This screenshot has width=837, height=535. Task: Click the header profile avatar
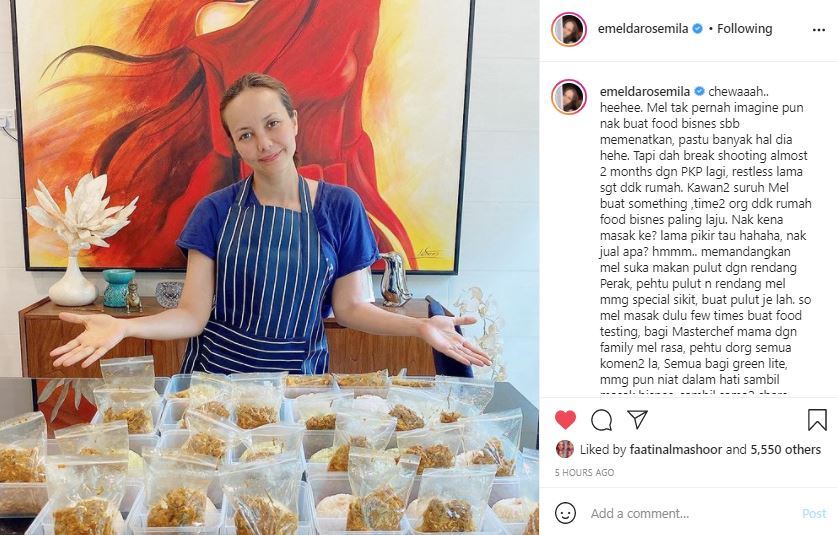[x=569, y=29]
